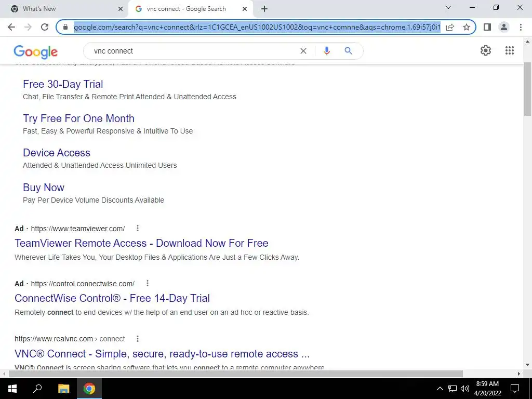Viewport: 532px width, 399px height.
Task: Open Chrome side panel
Action: (487, 27)
